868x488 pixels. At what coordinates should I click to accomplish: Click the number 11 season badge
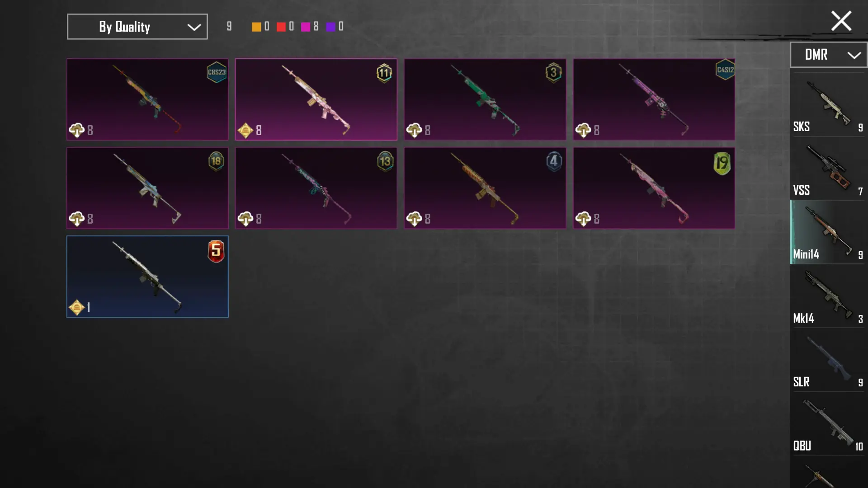point(384,73)
